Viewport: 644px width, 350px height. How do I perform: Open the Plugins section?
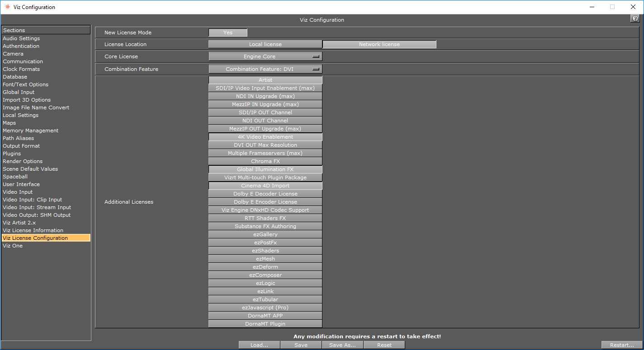click(46, 154)
